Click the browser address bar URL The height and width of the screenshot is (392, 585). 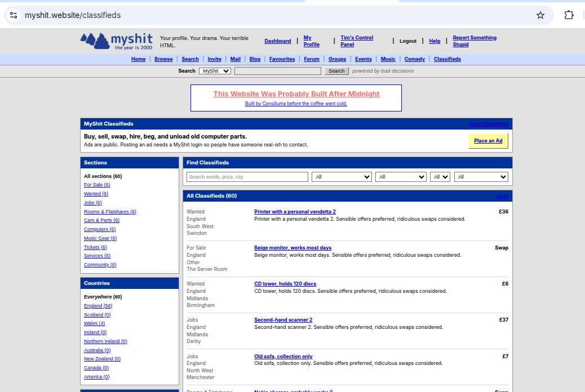point(73,15)
